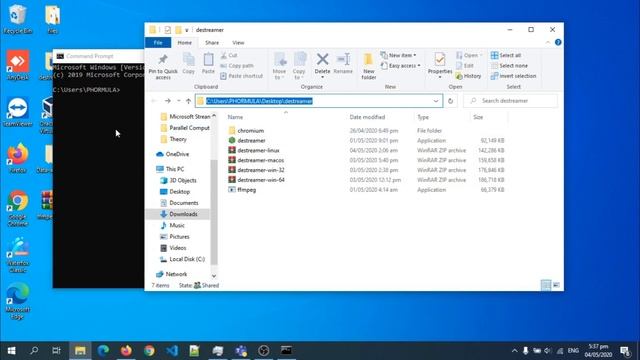
Task: Select destreamer-win-64 archive
Action: [x=261, y=180]
